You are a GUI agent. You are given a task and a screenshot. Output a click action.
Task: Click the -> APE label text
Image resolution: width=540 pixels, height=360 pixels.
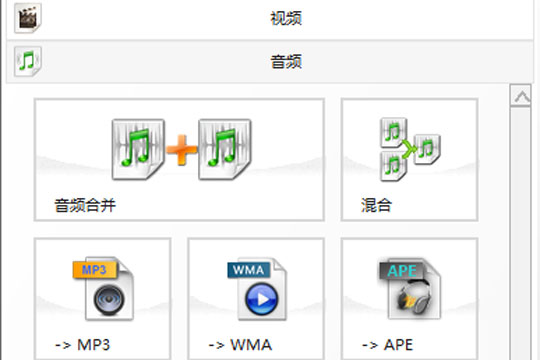(x=388, y=345)
